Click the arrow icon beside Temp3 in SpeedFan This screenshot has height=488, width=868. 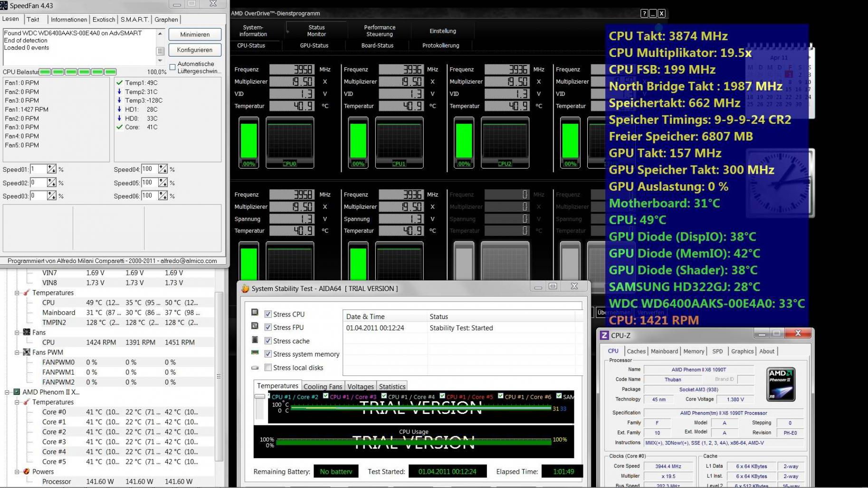[119, 100]
